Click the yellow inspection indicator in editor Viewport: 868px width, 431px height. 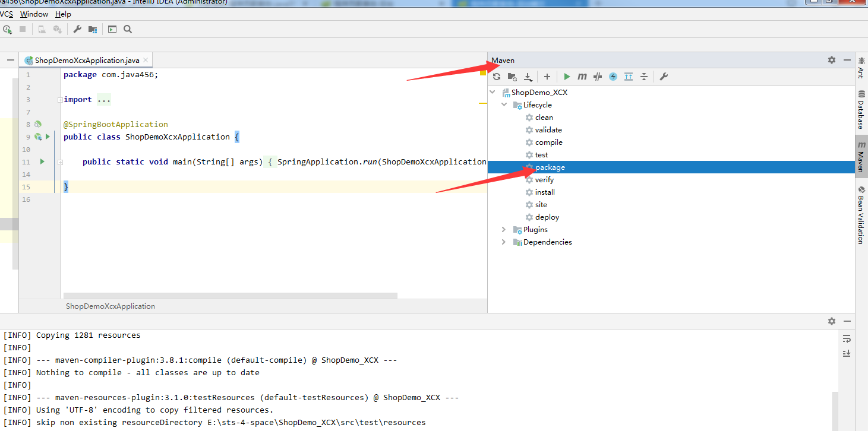pyautogui.click(x=483, y=74)
